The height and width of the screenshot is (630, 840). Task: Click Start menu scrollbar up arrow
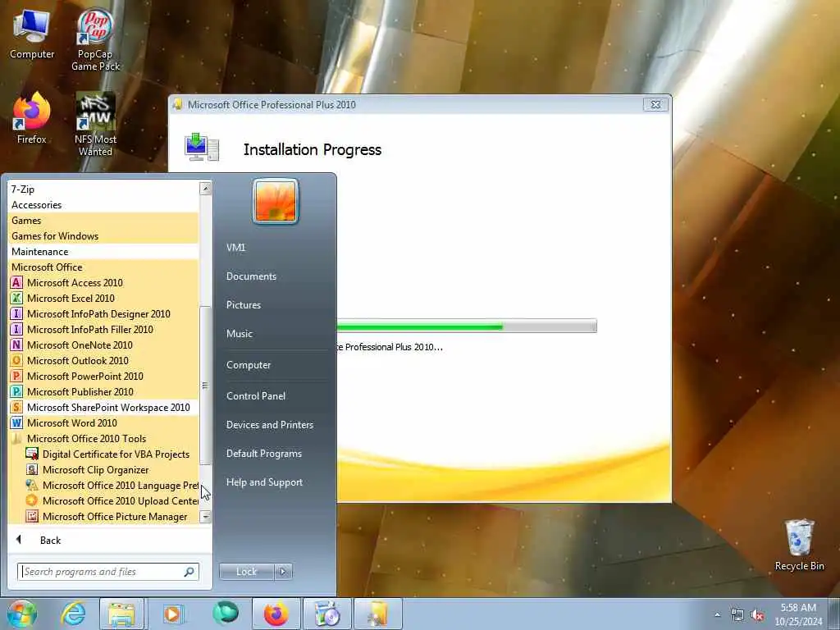(205, 189)
